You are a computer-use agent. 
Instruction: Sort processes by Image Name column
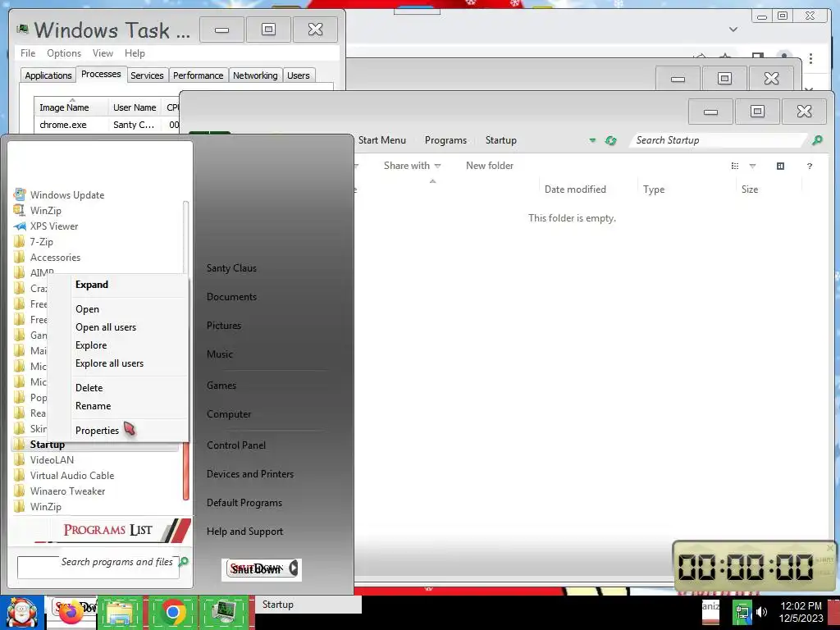pos(71,107)
